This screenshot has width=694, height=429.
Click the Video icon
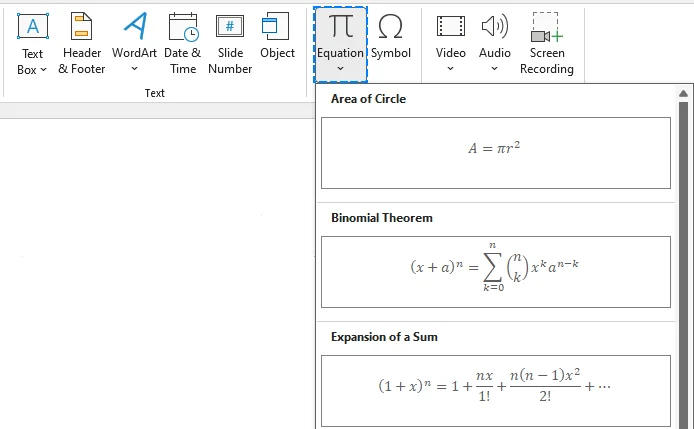tap(451, 26)
